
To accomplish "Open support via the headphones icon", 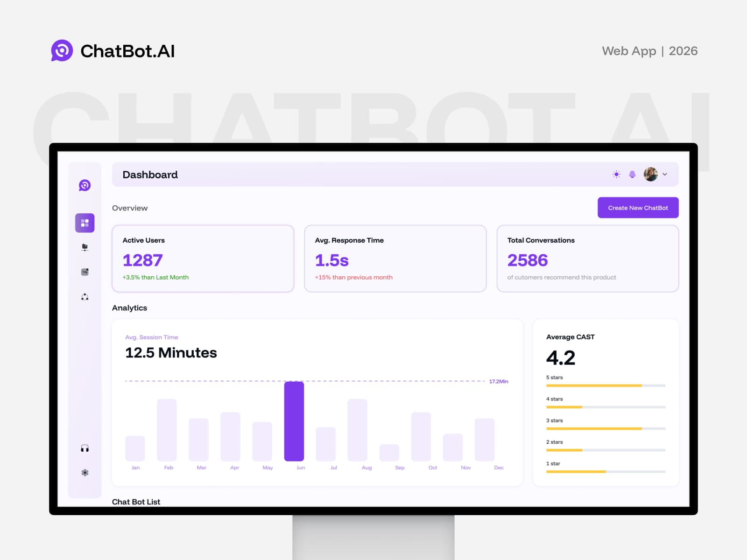I will 85,448.
